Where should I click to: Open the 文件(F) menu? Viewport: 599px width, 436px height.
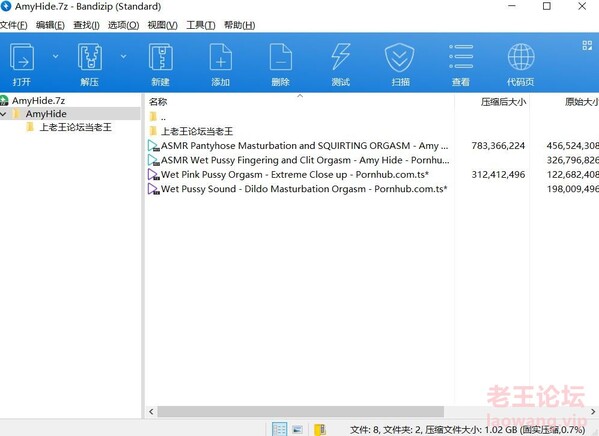14,25
